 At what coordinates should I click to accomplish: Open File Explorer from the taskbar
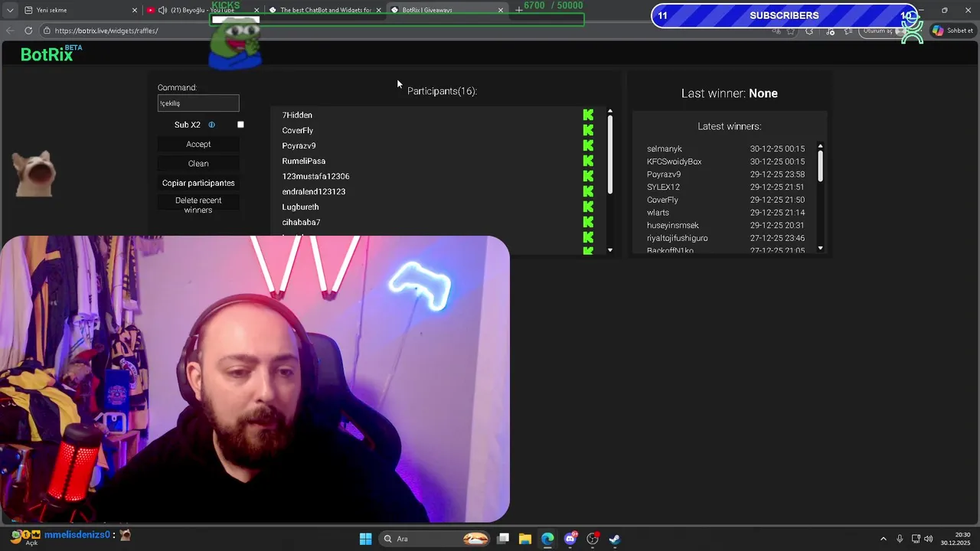525,539
